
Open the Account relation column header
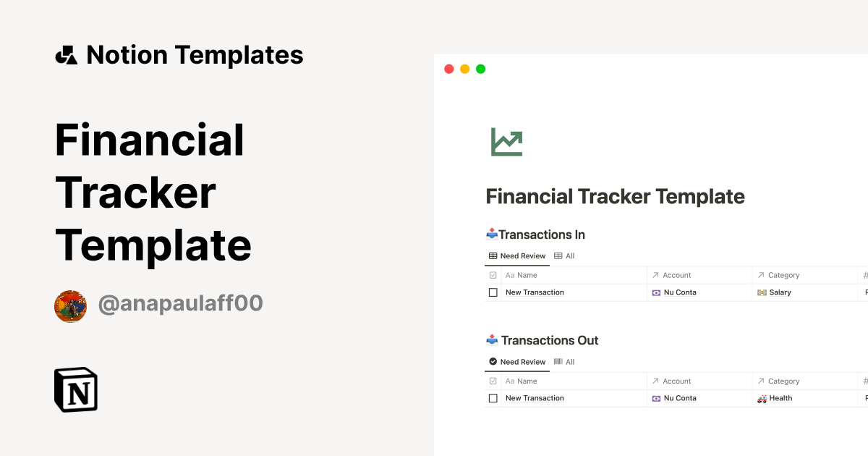(x=672, y=275)
